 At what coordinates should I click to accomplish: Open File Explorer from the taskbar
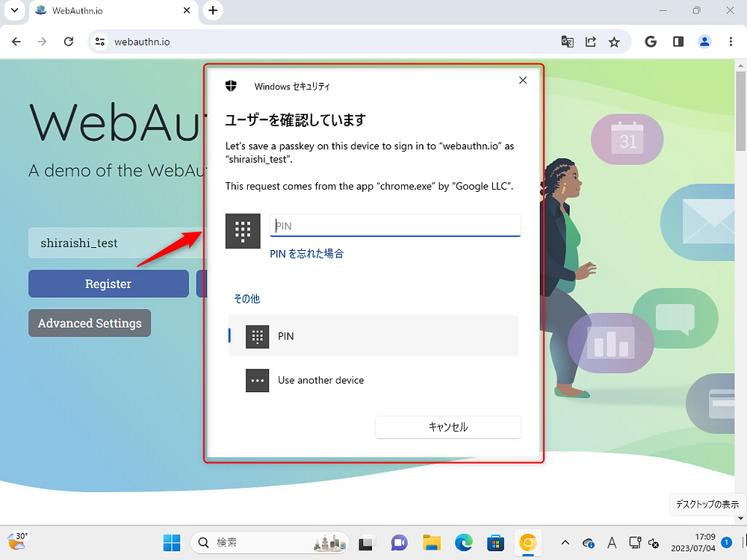click(432, 542)
